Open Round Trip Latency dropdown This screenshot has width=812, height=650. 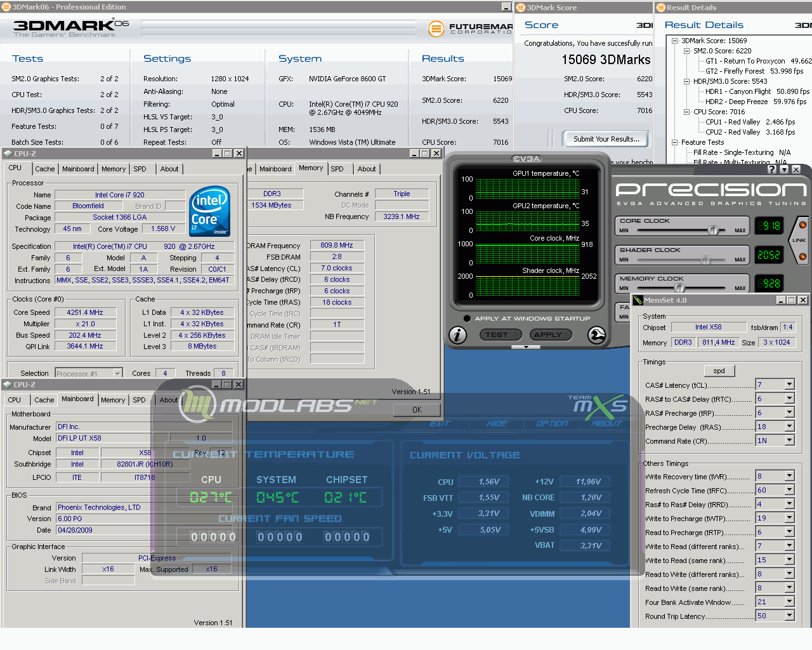[x=790, y=616]
